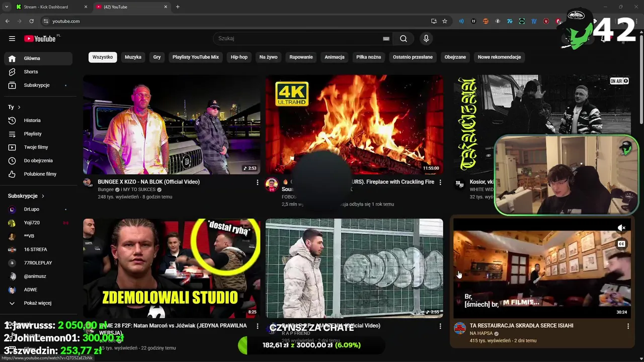The height and width of the screenshot is (362, 644).
Task: Select the Muzyka filter chip
Action: [x=133, y=57]
